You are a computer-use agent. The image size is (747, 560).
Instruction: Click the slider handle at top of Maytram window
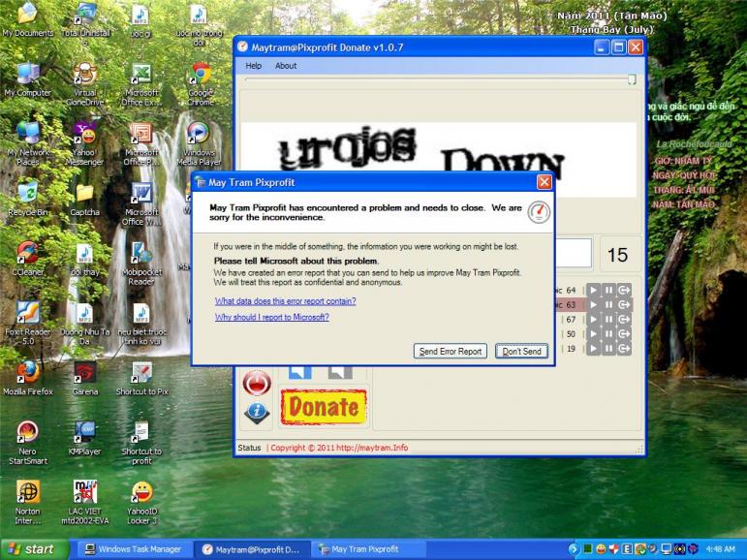pyautogui.click(x=632, y=79)
